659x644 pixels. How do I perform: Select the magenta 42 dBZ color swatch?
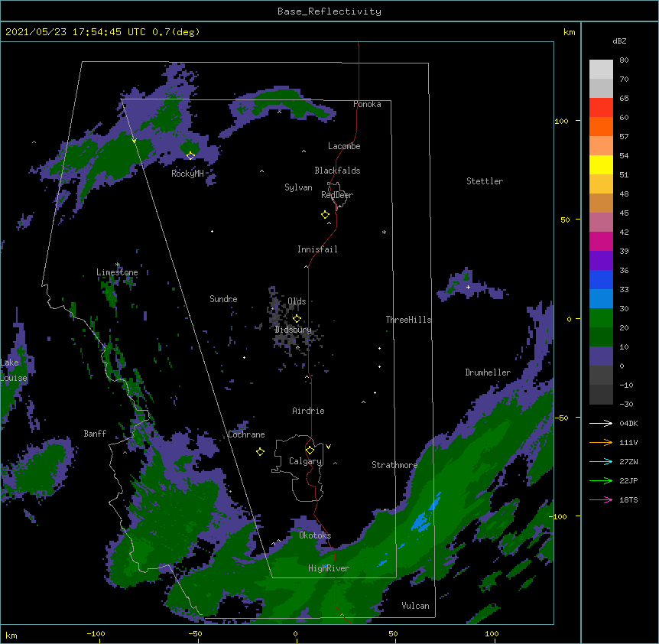601,241
